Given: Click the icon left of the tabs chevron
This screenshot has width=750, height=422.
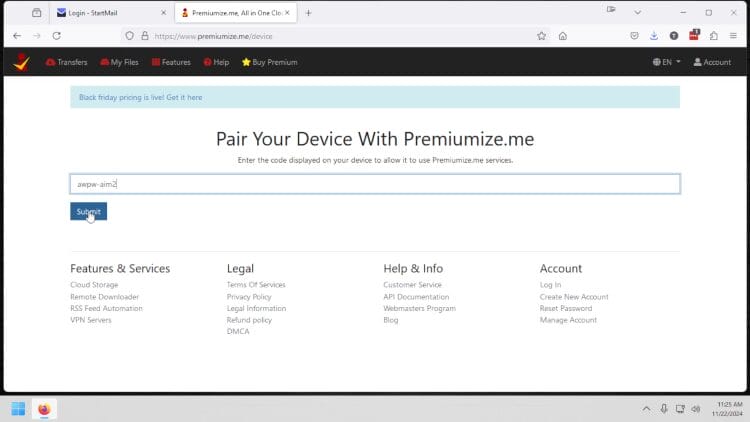Looking at the screenshot, I should pyautogui.click(x=611, y=9).
